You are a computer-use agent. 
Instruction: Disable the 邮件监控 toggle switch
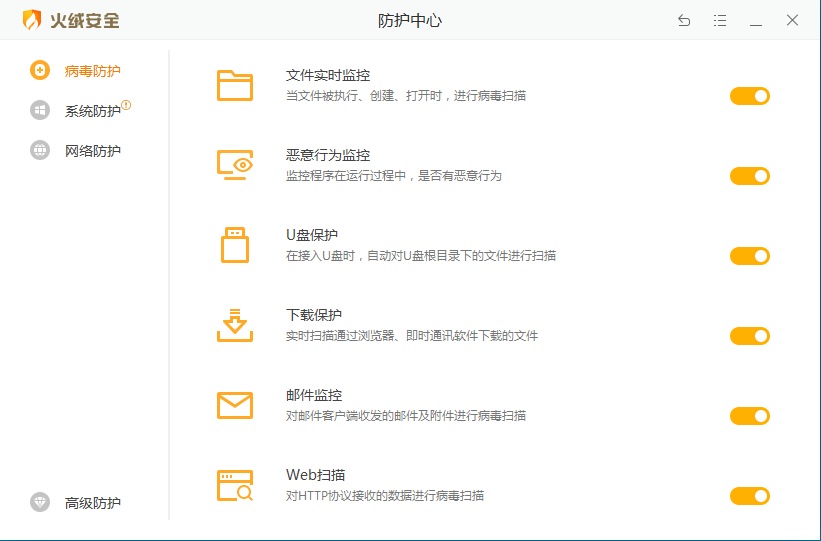(x=749, y=416)
